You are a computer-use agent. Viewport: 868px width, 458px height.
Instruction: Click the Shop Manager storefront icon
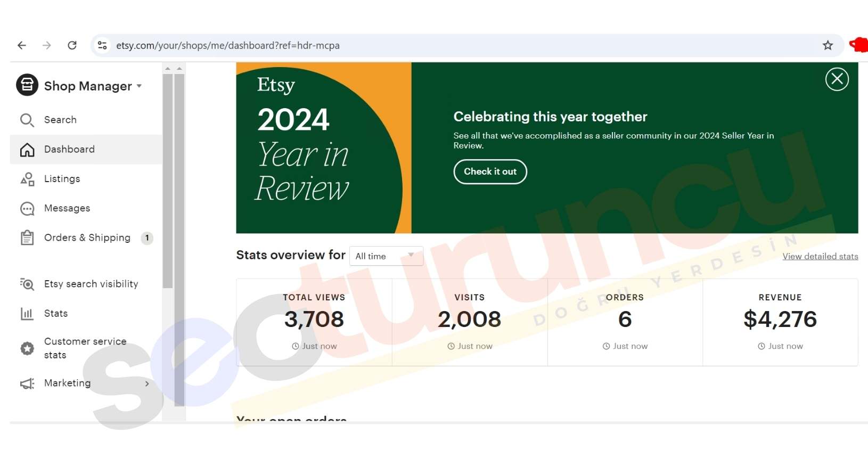[27, 85]
